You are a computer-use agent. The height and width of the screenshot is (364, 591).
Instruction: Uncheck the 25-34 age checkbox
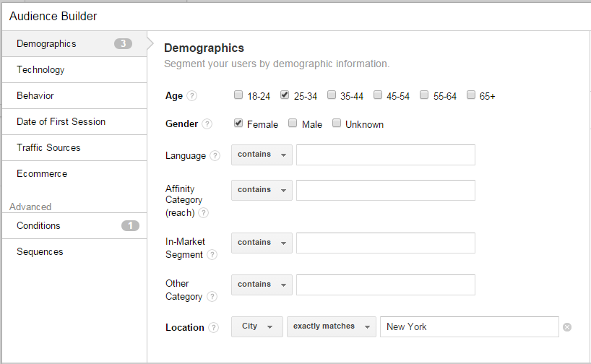click(285, 95)
